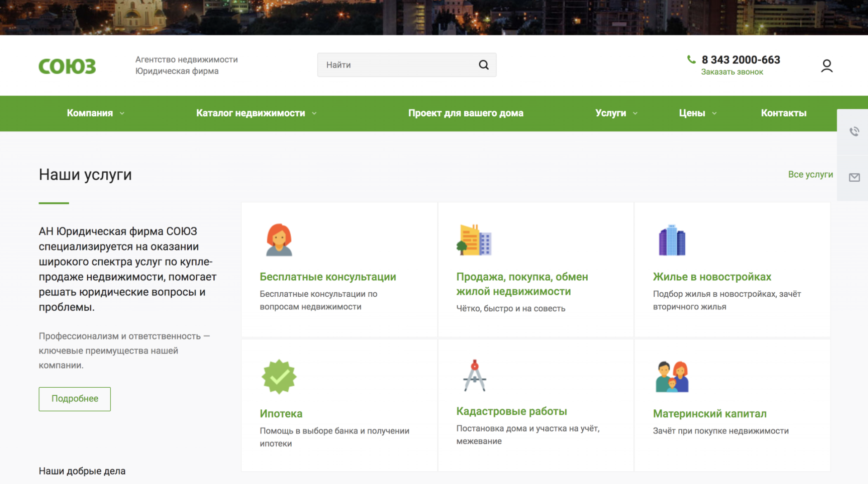Click the envelope message icon in side panel
This screenshot has width=868, height=484.
[854, 177]
